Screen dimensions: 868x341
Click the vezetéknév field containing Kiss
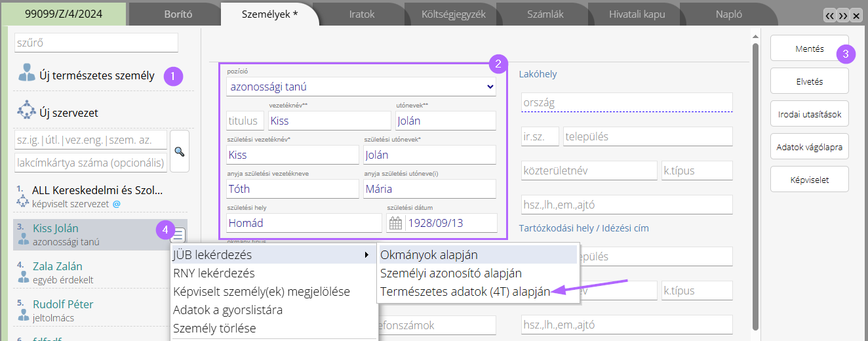pyautogui.click(x=330, y=121)
